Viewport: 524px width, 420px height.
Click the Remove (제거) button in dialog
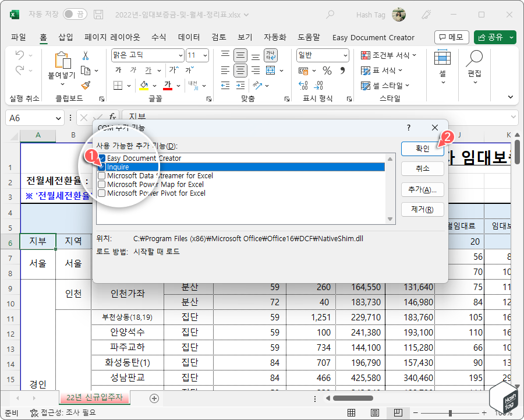click(423, 209)
